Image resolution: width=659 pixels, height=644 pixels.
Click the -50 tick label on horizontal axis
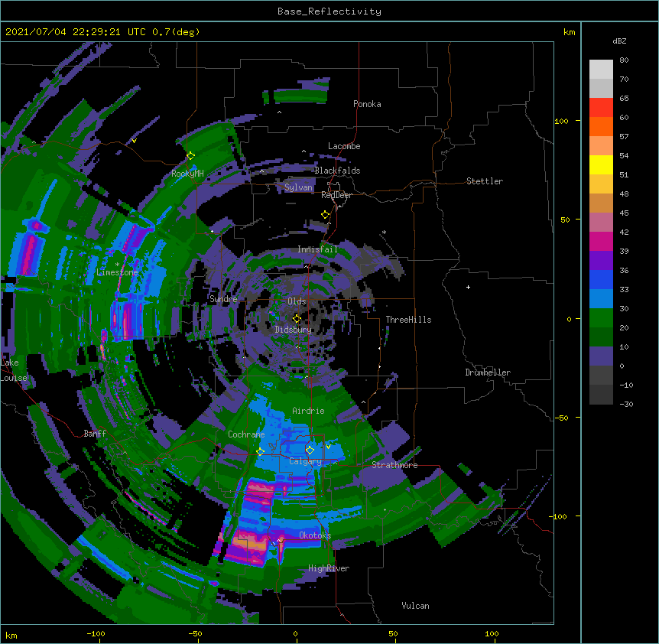point(195,633)
